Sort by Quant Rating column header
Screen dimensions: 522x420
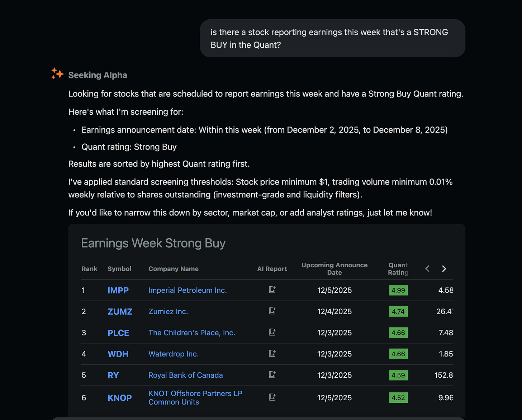[x=398, y=269]
